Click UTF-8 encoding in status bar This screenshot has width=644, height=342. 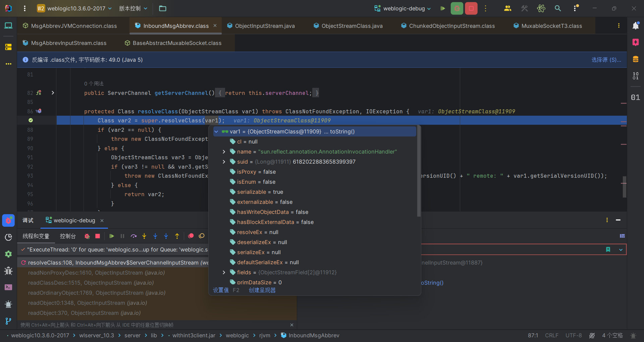point(574,335)
